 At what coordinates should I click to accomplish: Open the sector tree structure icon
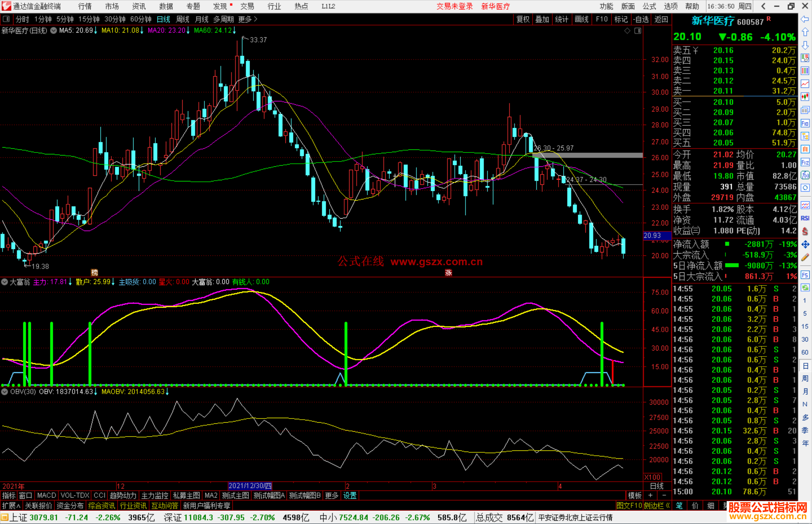tap(805, 136)
